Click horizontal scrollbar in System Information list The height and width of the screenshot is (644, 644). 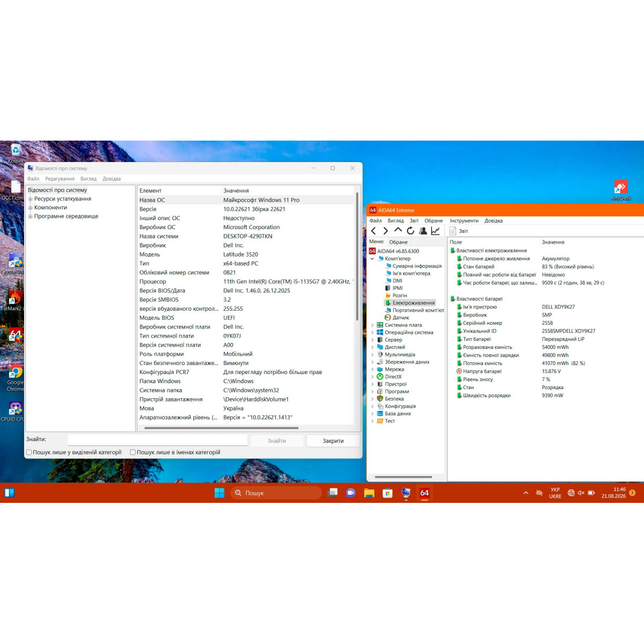pos(222,428)
